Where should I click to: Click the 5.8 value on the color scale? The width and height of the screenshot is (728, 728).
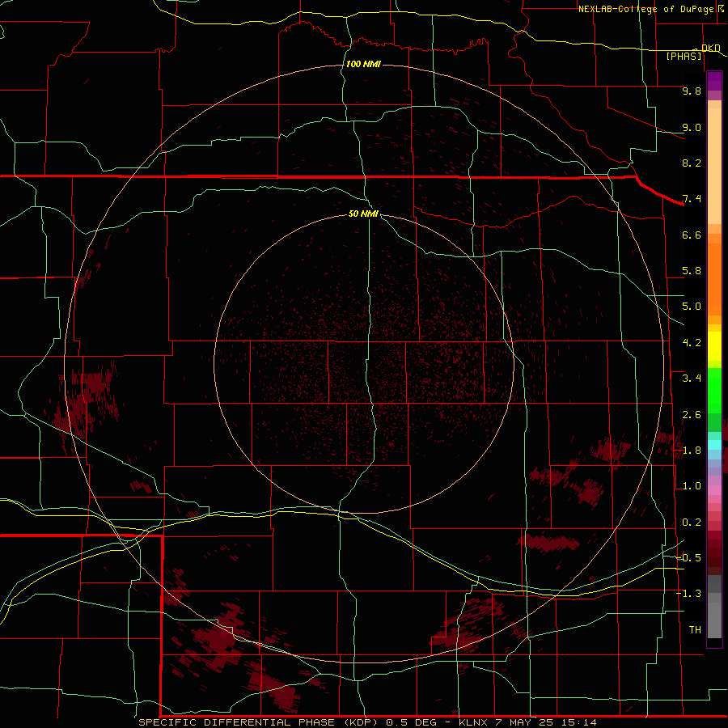[692, 271]
